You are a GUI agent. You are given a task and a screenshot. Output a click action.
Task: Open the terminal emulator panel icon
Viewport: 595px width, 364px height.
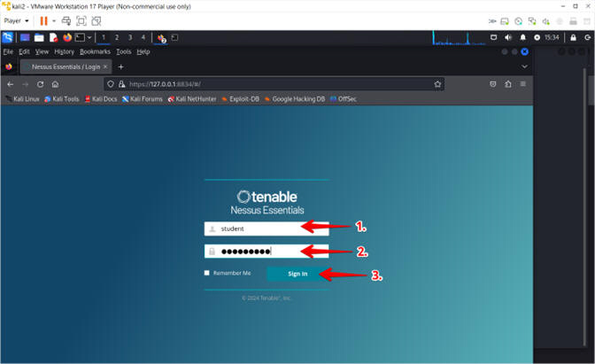[80, 37]
